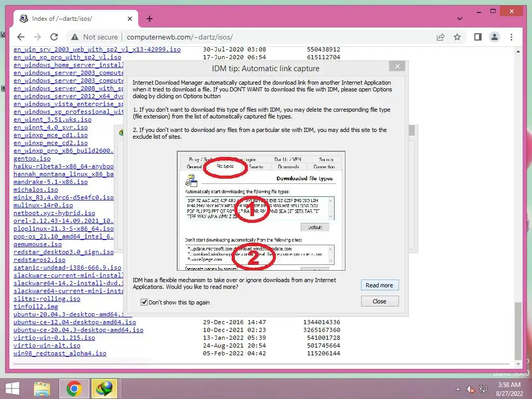Open File Explorer from taskbar
532x399 pixels.
coord(42,388)
